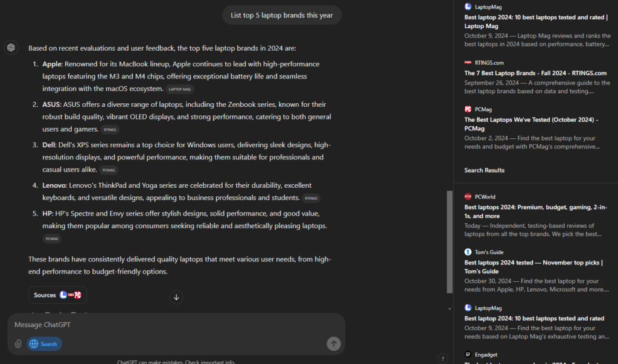Click the scrollbar down arrow
618x364 pixels.
coord(450,309)
